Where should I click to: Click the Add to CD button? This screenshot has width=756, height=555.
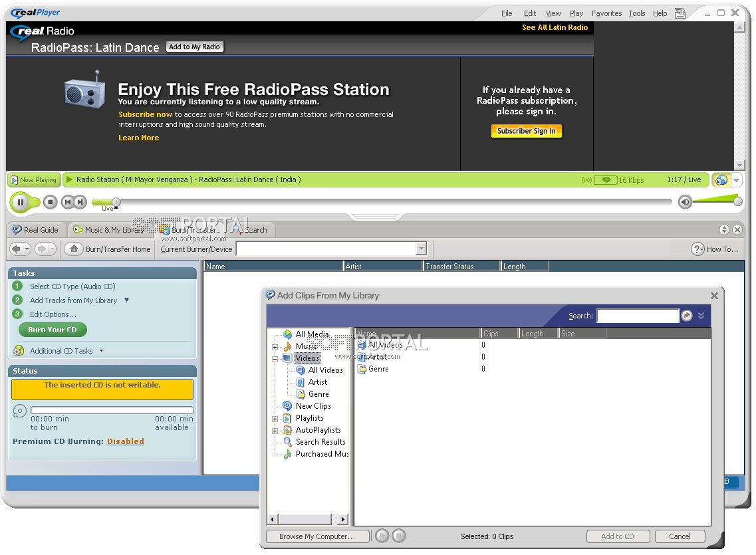[618, 536]
